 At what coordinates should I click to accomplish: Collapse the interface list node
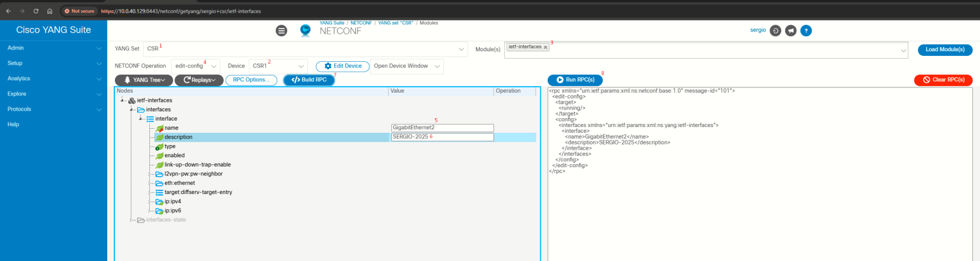point(141,119)
